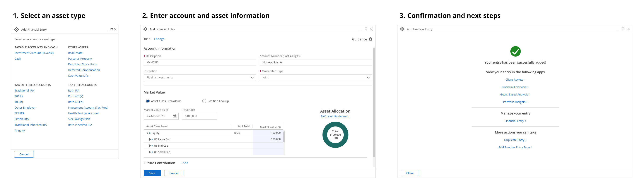Click Add Another Entry Type link
Image resolution: width=644 pixels, height=189 pixels.
click(x=515, y=147)
